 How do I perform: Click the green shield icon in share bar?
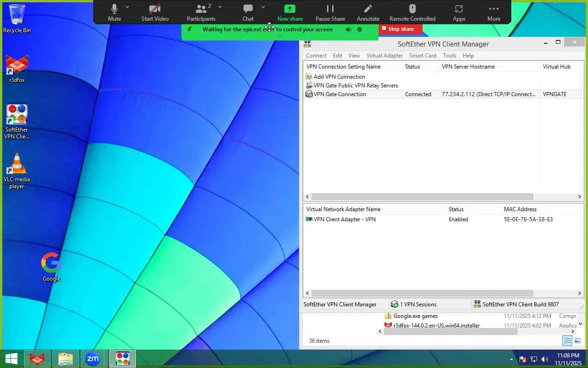360,29
